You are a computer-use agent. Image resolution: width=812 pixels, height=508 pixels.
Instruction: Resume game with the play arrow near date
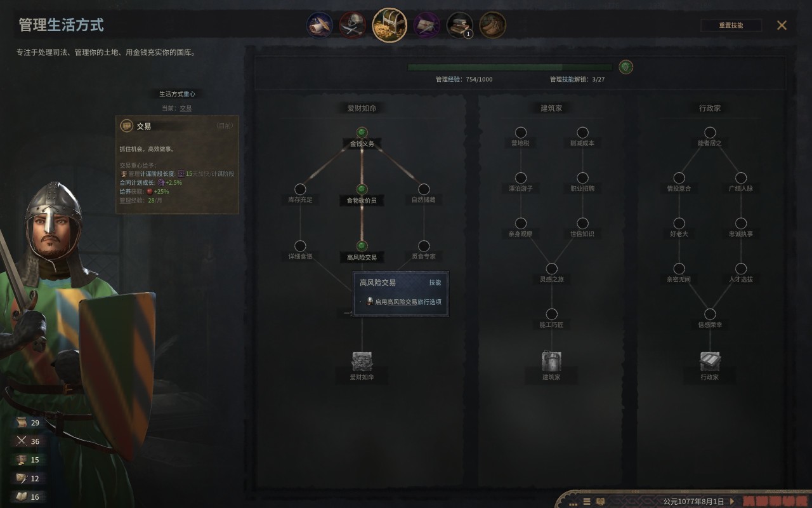731,502
